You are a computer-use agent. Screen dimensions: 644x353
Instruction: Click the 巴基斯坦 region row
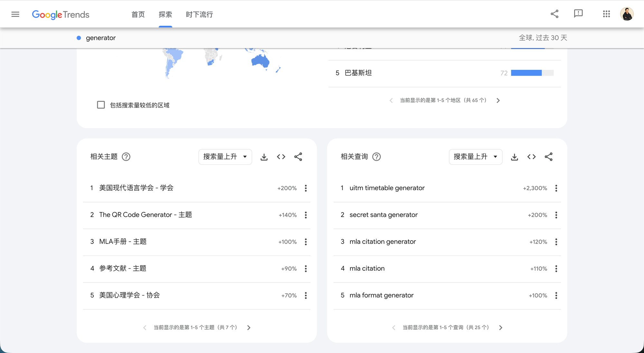(x=444, y=73)
